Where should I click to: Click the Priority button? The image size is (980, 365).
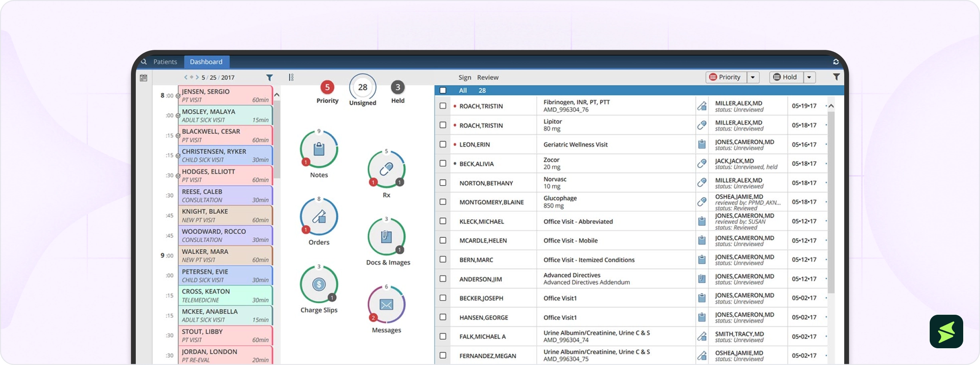click(726, 77)
